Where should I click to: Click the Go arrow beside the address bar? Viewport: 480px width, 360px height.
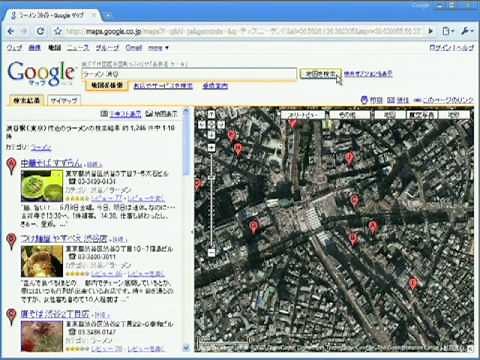click(x=430, y=31)
